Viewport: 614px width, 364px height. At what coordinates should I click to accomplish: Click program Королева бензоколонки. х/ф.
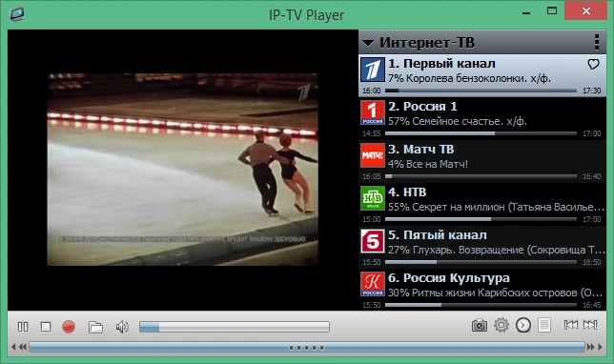478,78
